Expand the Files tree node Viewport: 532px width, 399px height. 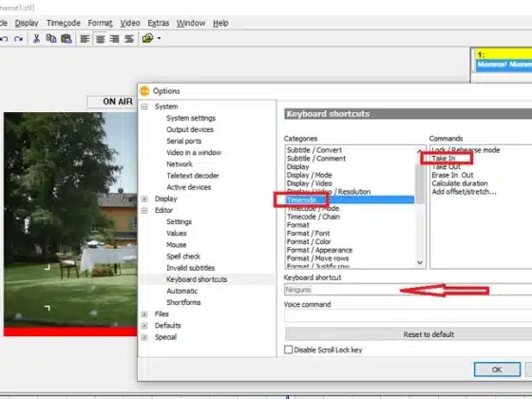click(144, 314)
